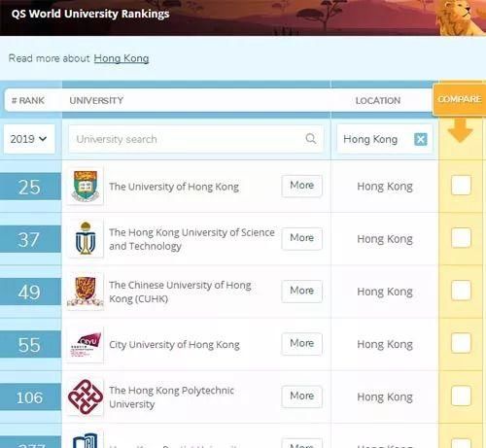The height and width of the screenshot is (448, 486).
Task: Clear the Hong Kong location filter
Action: pos(421,139)
